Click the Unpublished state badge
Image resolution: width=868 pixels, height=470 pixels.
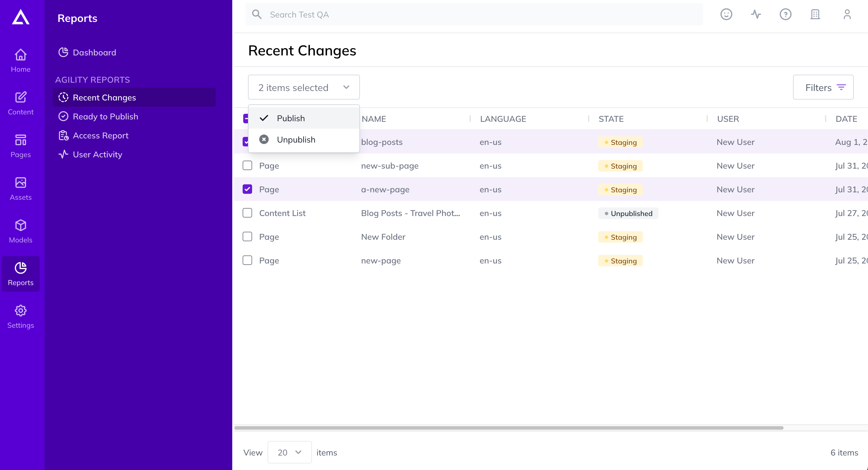tap(628, 213)
